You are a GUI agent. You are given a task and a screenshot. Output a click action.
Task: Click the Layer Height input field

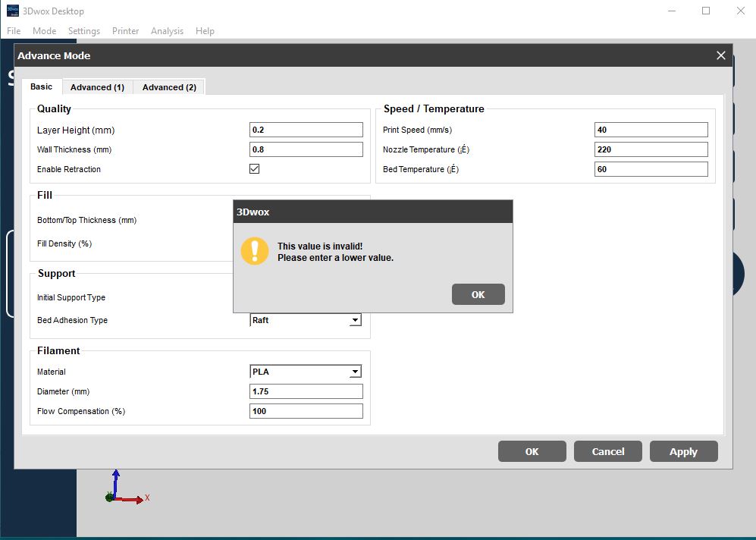(306, 130)
